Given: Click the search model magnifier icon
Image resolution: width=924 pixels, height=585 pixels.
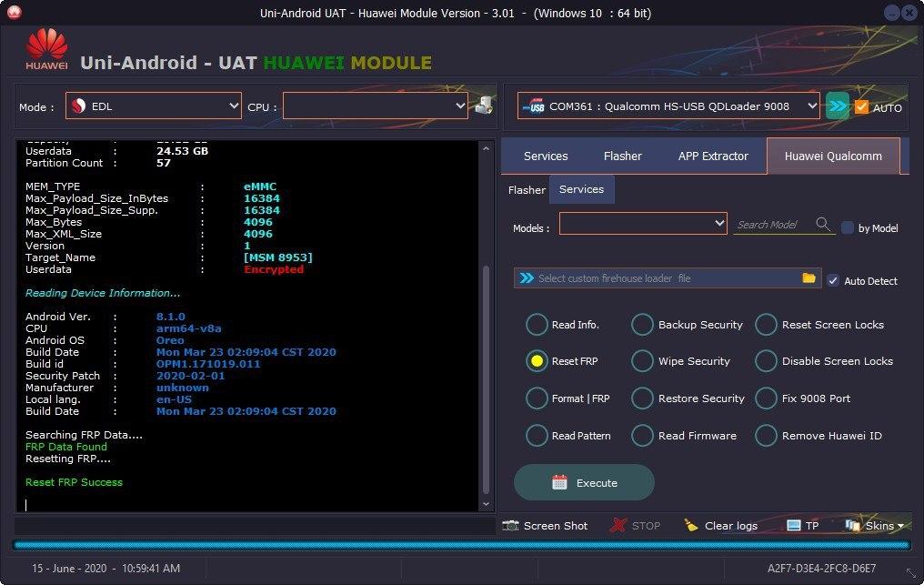Looking at the screenshot, I should (x=823, y=224).
